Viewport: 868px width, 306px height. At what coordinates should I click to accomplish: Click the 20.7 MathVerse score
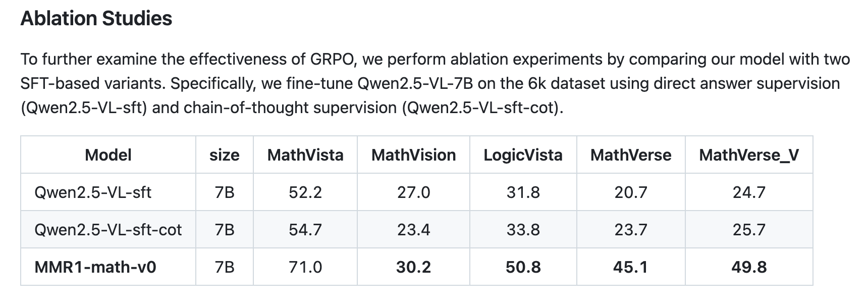[x=631, y=192]
